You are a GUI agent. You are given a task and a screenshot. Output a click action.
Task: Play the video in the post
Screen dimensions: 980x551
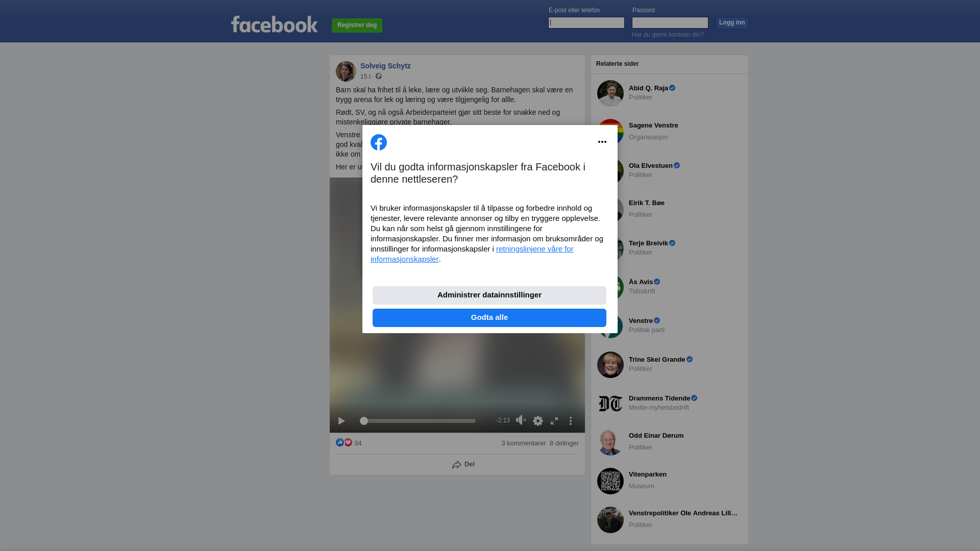point(341,421)
